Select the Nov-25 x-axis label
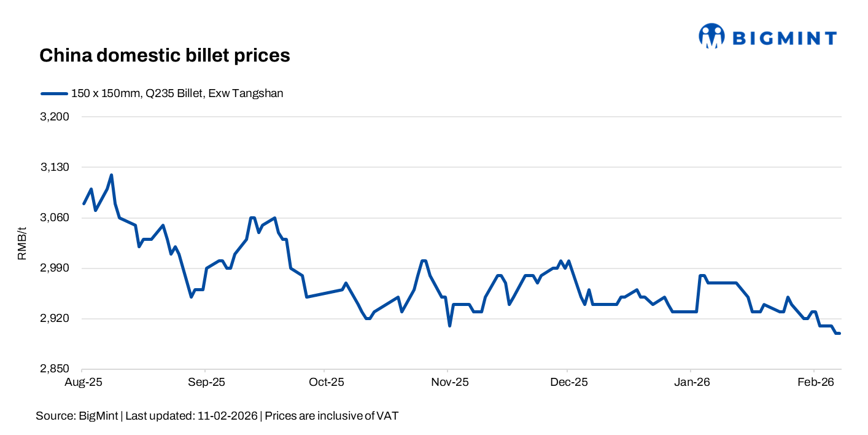Screen dimensions: 868x435 tap(449, 382)
